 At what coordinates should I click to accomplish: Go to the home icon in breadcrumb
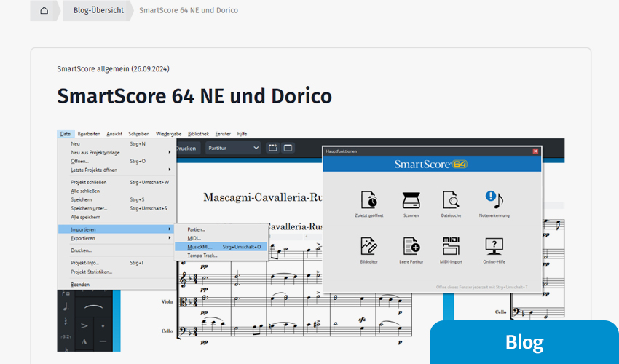44,10
